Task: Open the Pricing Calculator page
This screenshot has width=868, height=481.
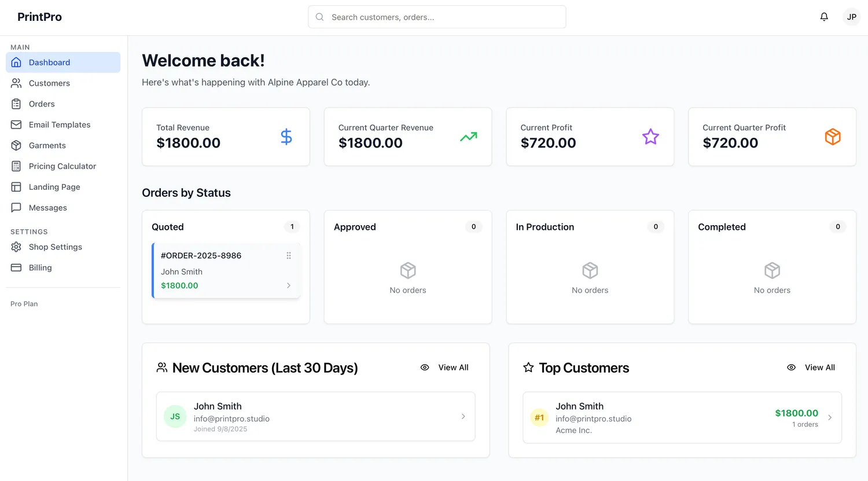Action: coord(62,166)
